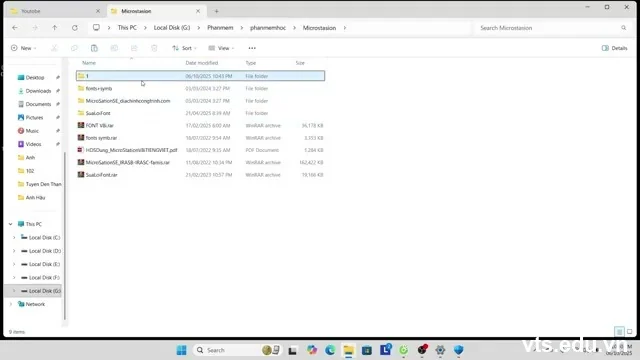Click the search magnifier icon in the search box

point(623,28)
